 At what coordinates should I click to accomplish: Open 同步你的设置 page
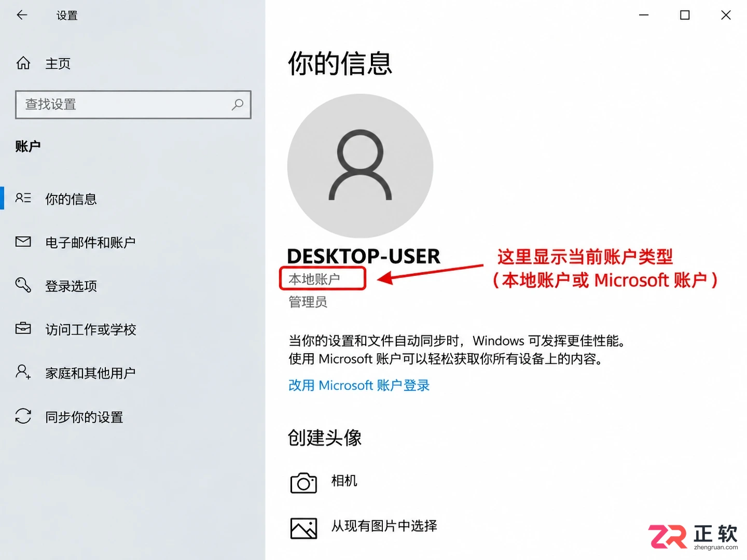[x=84, y=417]
